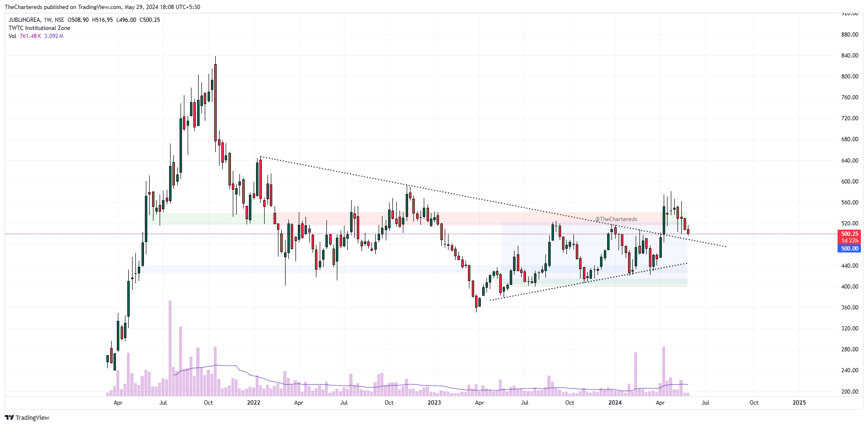Viewport: 868px width, 426px height.
Task: Click the Oct label just before 2025
Action: tap(754, 403)
